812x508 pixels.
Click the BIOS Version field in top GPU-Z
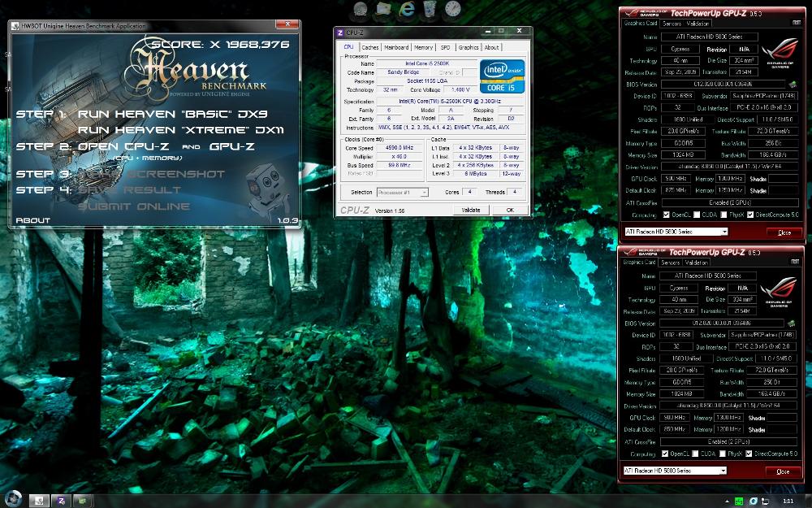(723, 84)
